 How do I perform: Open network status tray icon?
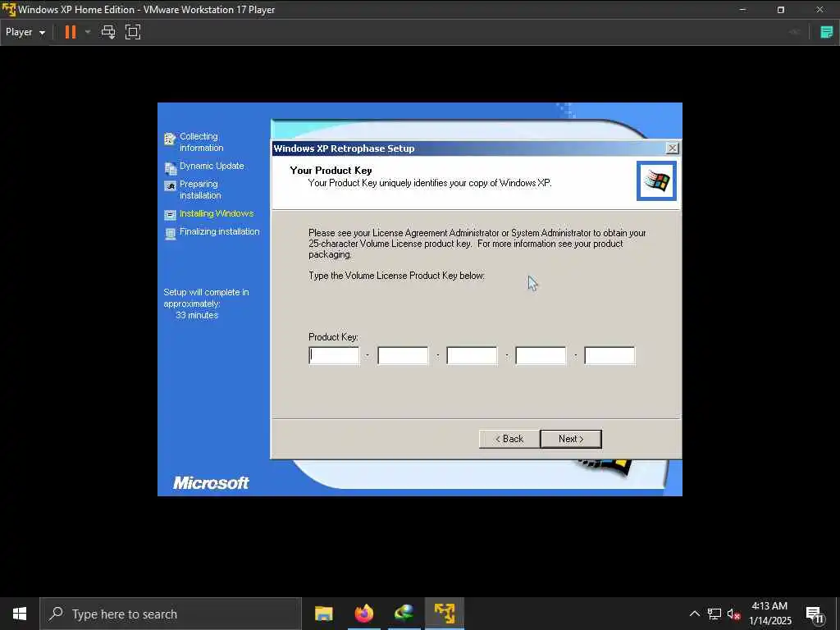(x=714, y=614)
